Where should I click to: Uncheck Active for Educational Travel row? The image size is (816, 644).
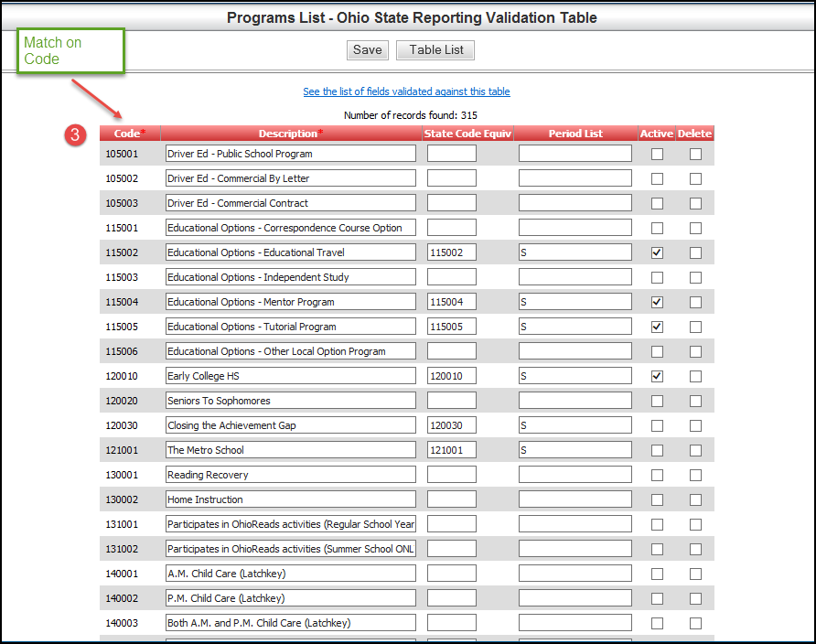pos(657,252)
